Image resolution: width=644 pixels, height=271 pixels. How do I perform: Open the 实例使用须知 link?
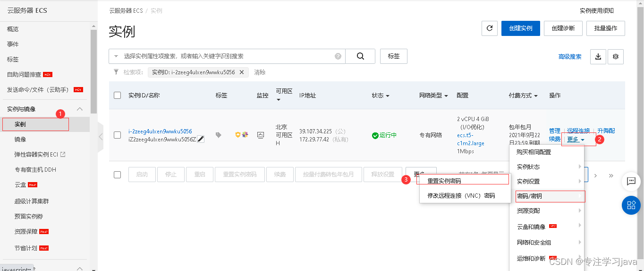pyautogui.click(x=597, y=11)
